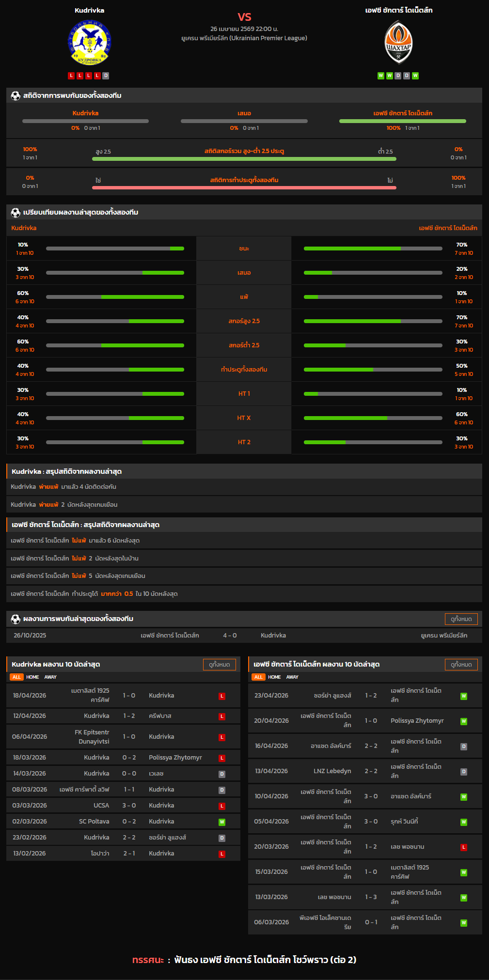This screenshot has height=980, width=489.
Task: Click the soccer ball icon beside recent form comparison
Action: [x=16, y=212]
